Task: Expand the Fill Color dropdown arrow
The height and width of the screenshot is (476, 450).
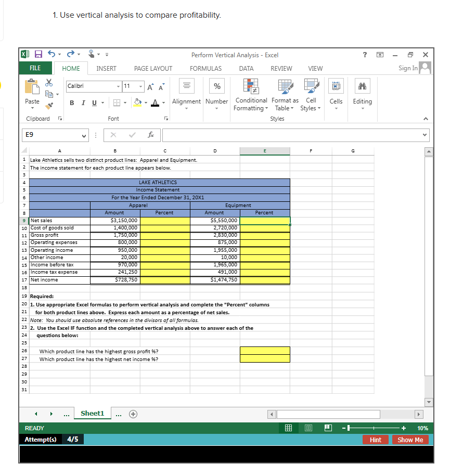Action: tap(146, 103)
